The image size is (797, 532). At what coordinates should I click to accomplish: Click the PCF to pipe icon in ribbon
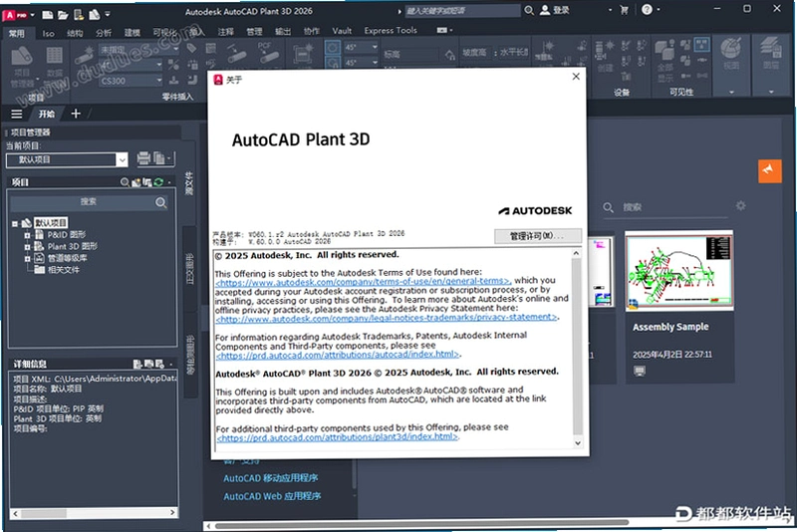pyautogui.click(x=267, y=53)
